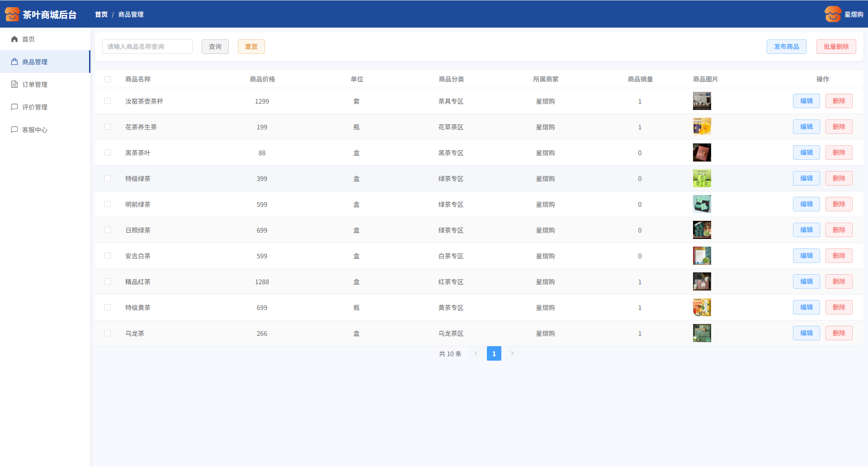This screenshot has width=868, height=467.
Task: Click the 客服中心 message icon
Action: [x=14, y=130]
